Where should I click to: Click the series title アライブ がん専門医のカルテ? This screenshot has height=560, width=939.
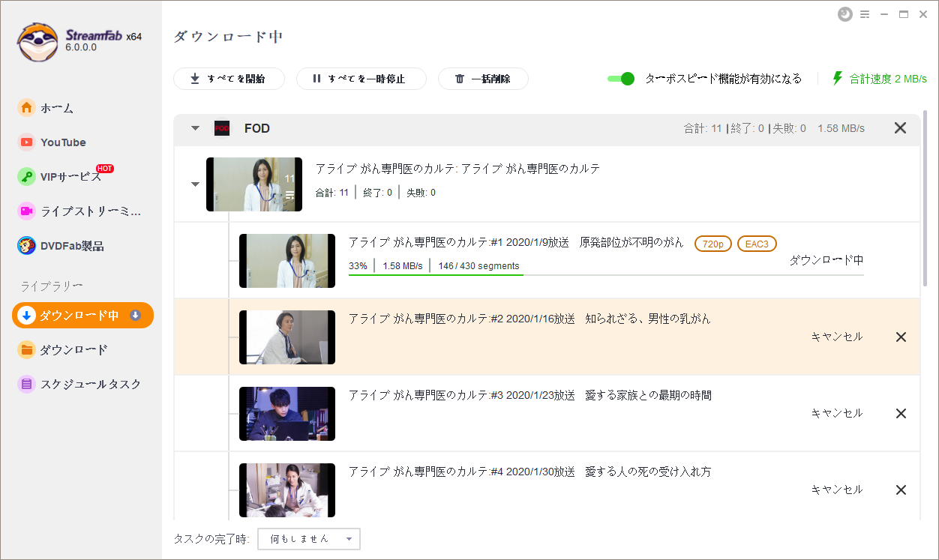point(457,169)
